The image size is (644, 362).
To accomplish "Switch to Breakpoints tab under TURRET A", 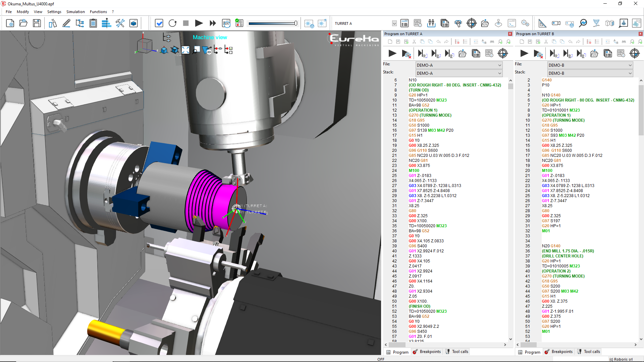I will pos(427,352).
